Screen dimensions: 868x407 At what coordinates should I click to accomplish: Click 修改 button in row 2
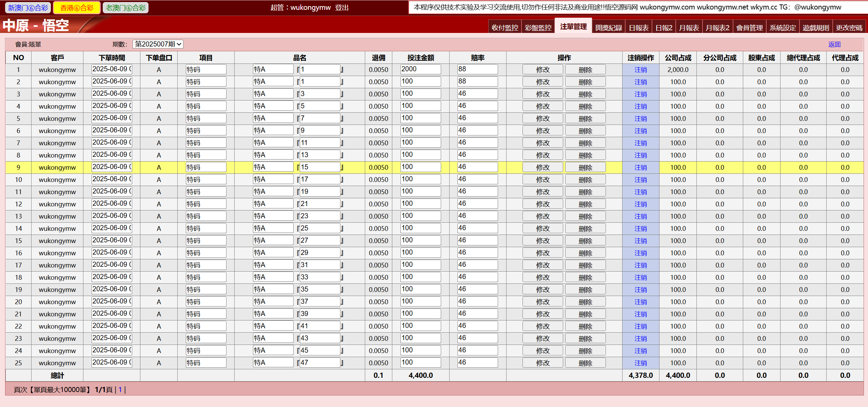pyautogui.click(x=542, y=82)
